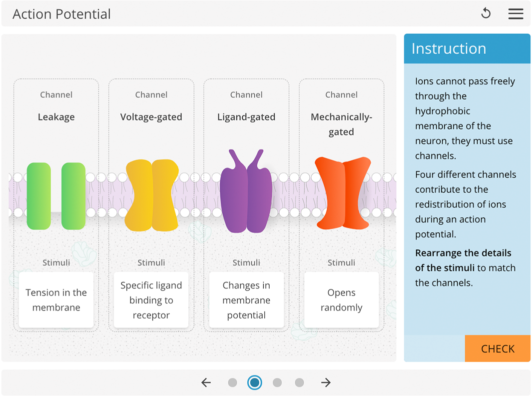Jump to the first page dot
The height and width of the screenshot is (396, 532).
pos(232,382)
